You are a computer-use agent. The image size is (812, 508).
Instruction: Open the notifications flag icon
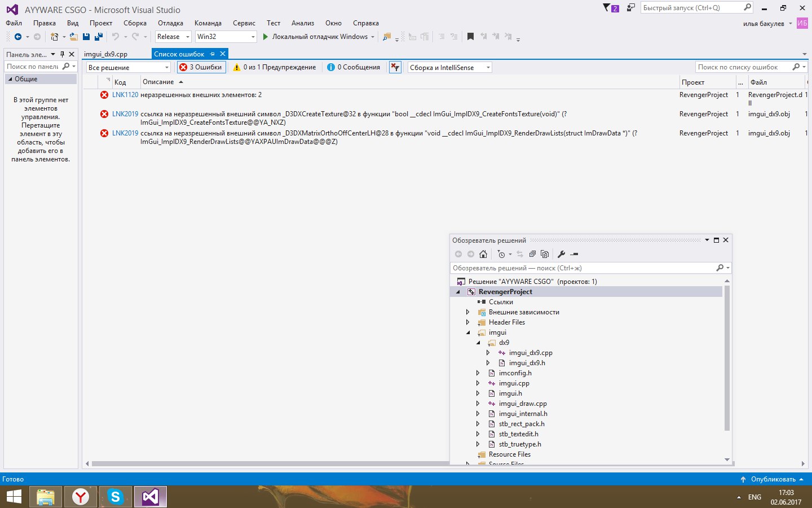(x=610, y=8)
